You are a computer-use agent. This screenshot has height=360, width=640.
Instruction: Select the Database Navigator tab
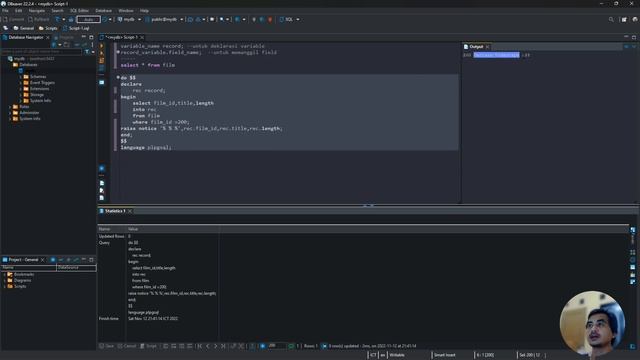[x=25, y=37]
